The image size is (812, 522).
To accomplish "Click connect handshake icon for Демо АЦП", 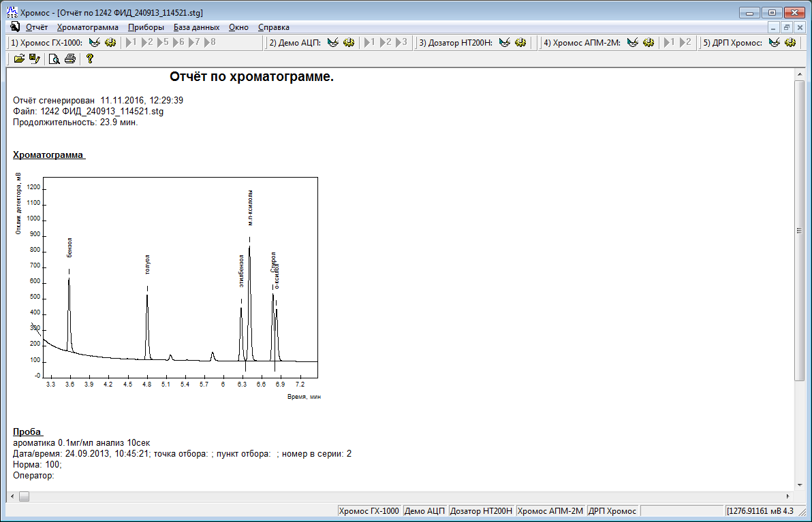I will [x=332, y=43].
